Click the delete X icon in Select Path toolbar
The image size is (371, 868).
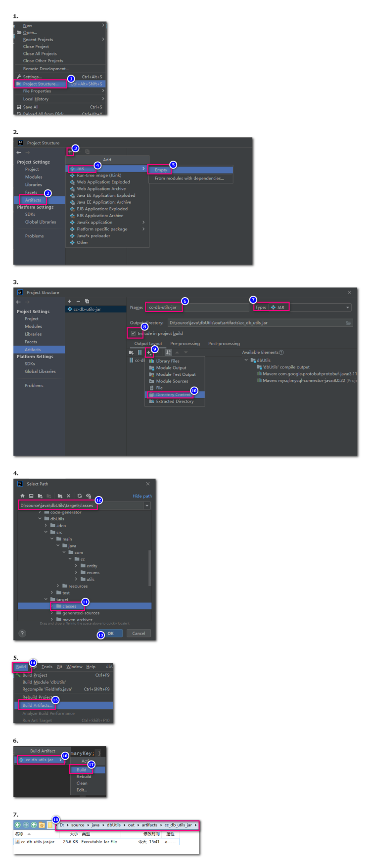pyautogui.click(x=69, y=496)
